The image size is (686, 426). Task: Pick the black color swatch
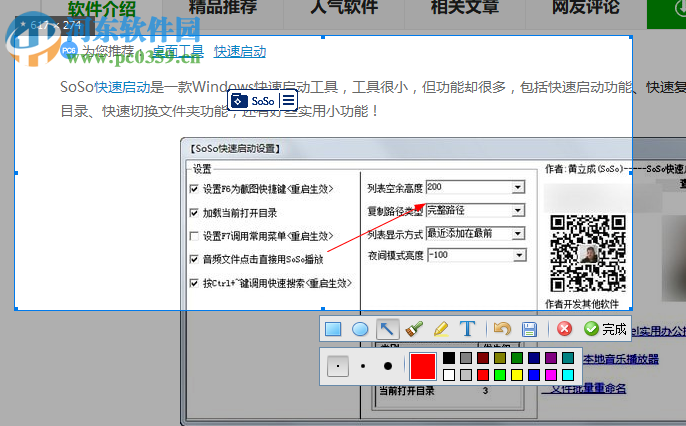tap(449, 358)
